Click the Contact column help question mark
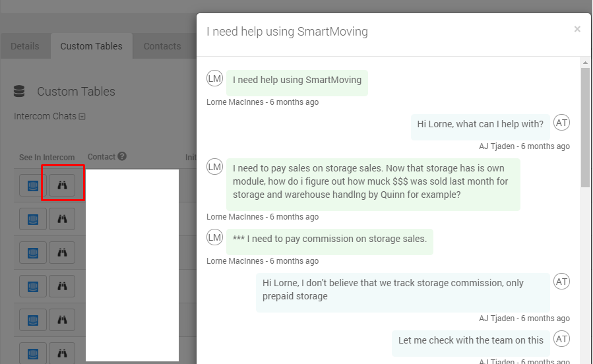The height and width of the screenshot is (364, 593). click(x=122, y=156)
